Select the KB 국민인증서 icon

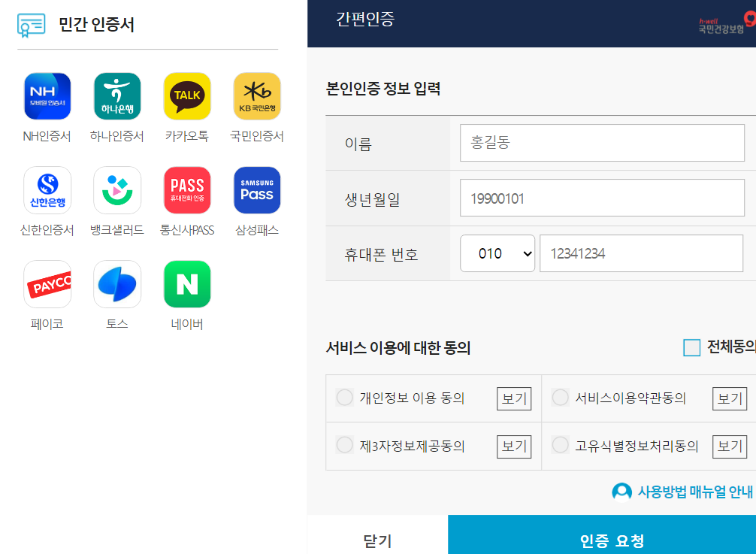[257, 96]
